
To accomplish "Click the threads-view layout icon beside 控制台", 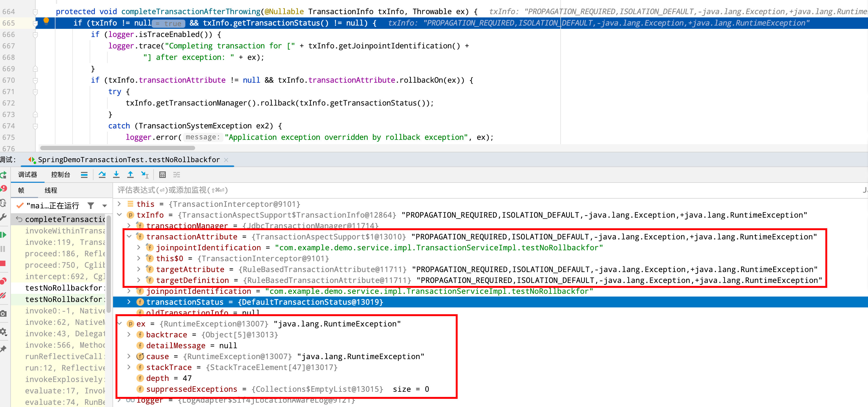I will pyautogui.click(x=84, y=175).
